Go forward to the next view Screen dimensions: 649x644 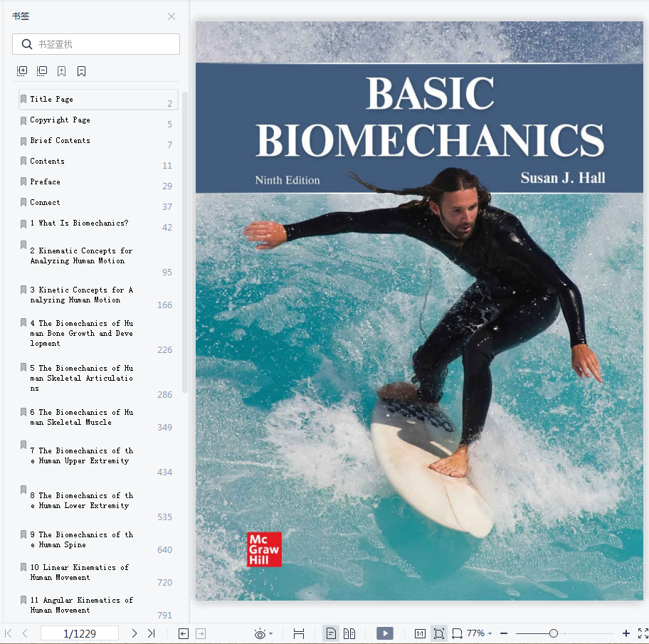pos(201,633)
